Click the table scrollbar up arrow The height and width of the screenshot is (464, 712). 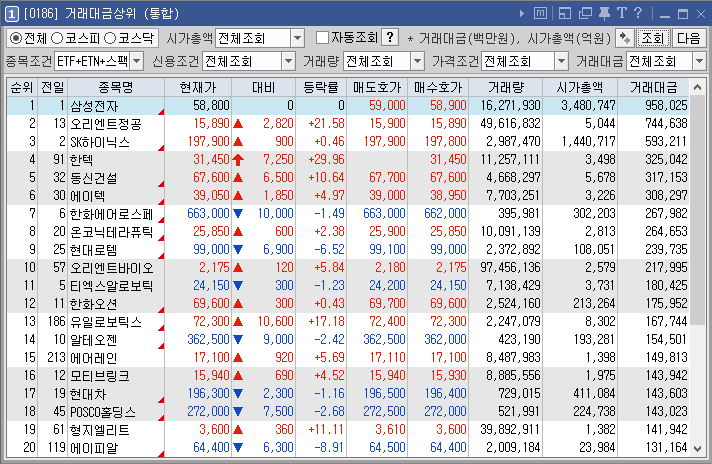coord(697,87)
